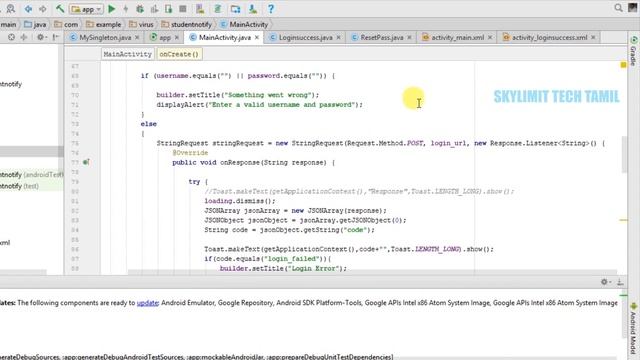Click the java folder breadcrumb
The image size is (640, 360).
point(35,24)
